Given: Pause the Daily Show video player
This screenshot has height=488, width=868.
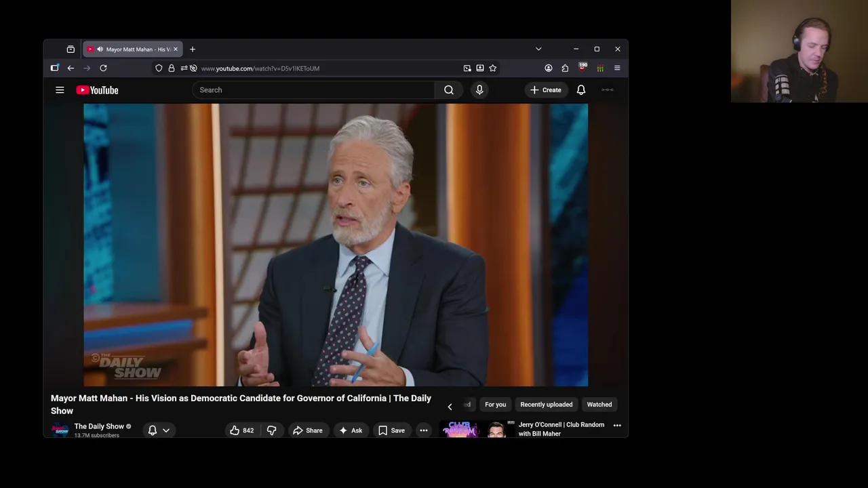Looking at the screenshot, I should (x=336, y=245).
